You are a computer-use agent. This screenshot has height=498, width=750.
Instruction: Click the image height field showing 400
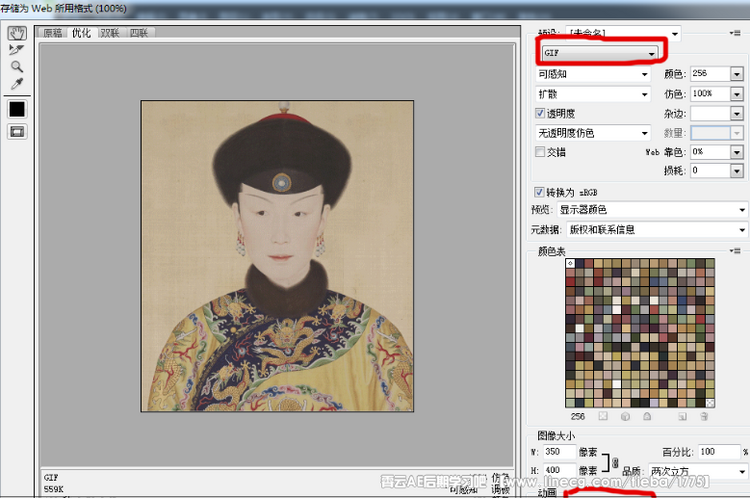(559, 470)
